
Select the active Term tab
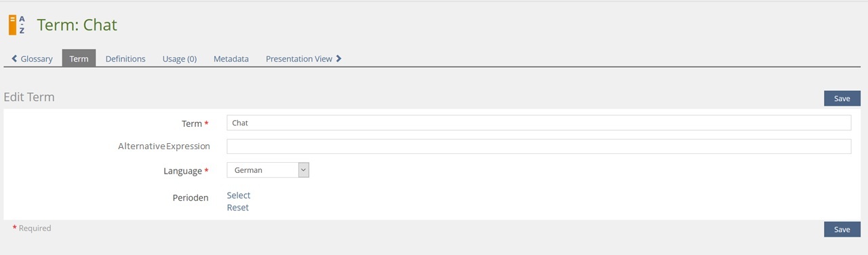point(79,58)
